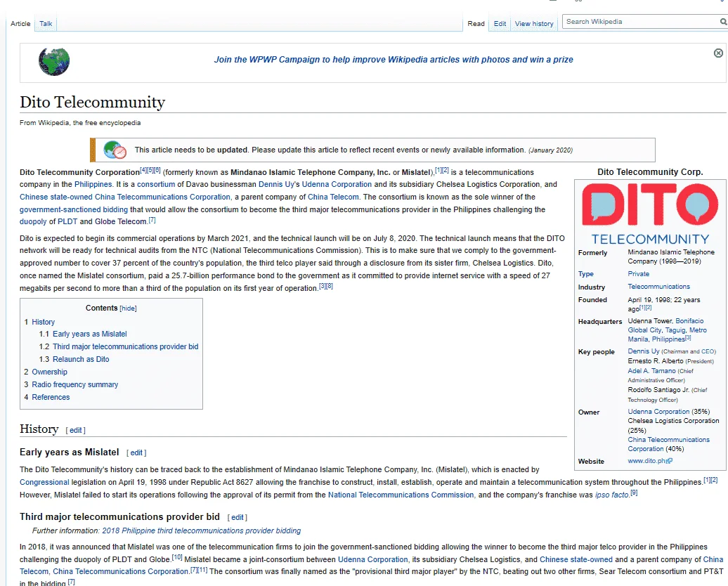728x586 pixels.
Task: Open China Telecommunications Corporation link in infobox
Action: point(668,444)
